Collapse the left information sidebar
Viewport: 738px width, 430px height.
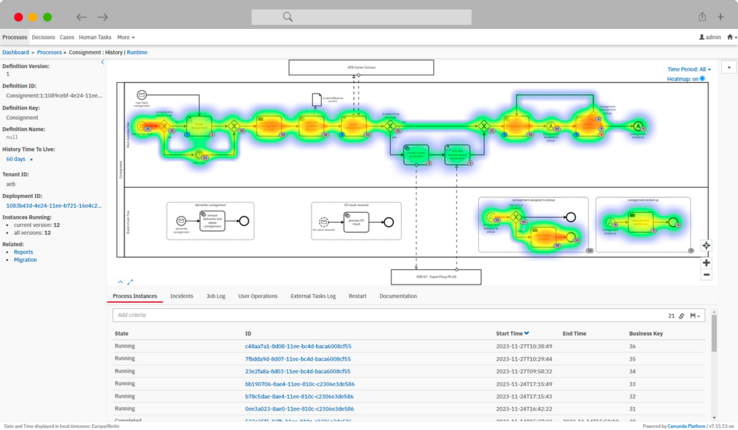tap(102, 62)
